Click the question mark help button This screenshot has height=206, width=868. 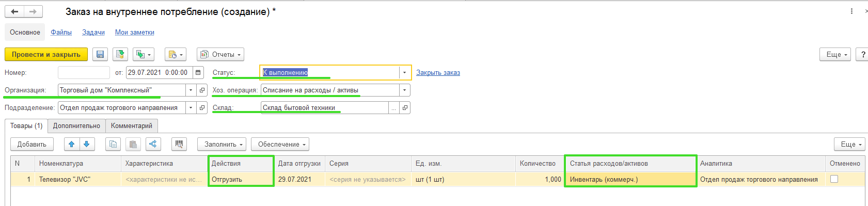[862, 54]
